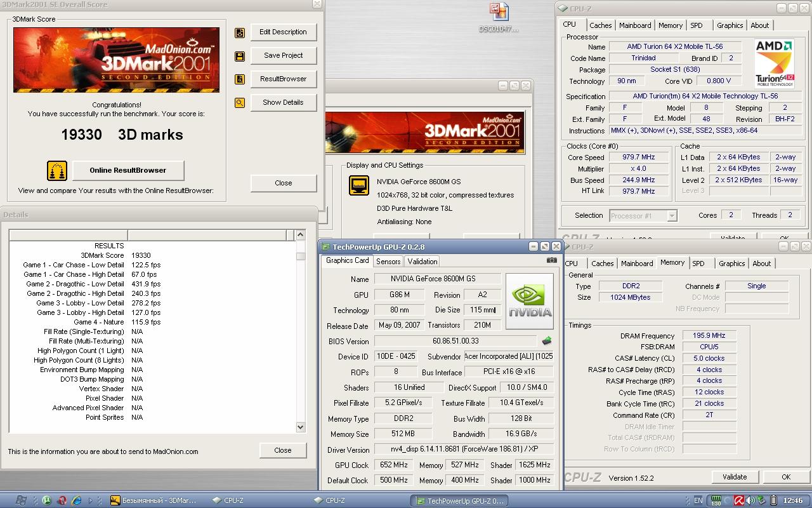
Task: Click the Edit Description pencil icon
Action: [x=240, y=32]
